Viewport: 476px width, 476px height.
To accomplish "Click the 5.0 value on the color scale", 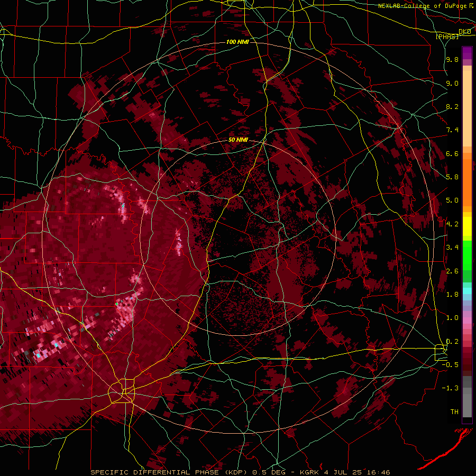I will (452, 200).
